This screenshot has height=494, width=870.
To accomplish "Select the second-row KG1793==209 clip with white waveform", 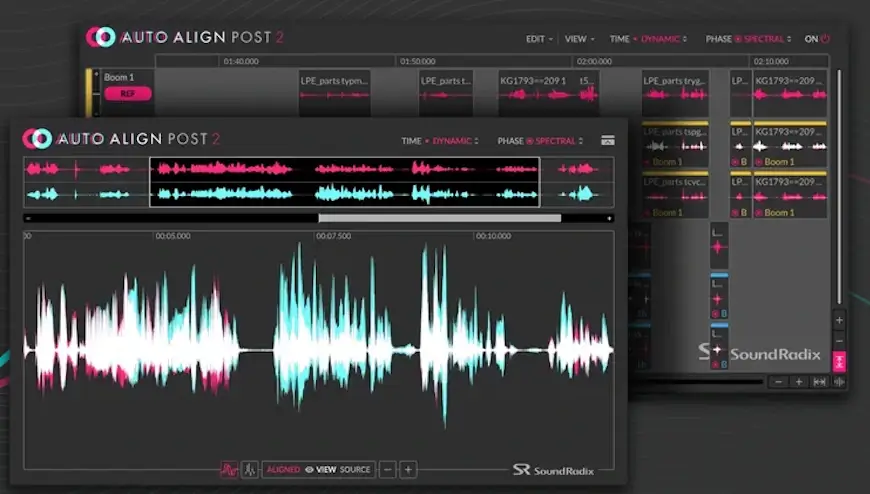I will pyautogui.click(x=790, y=144).
